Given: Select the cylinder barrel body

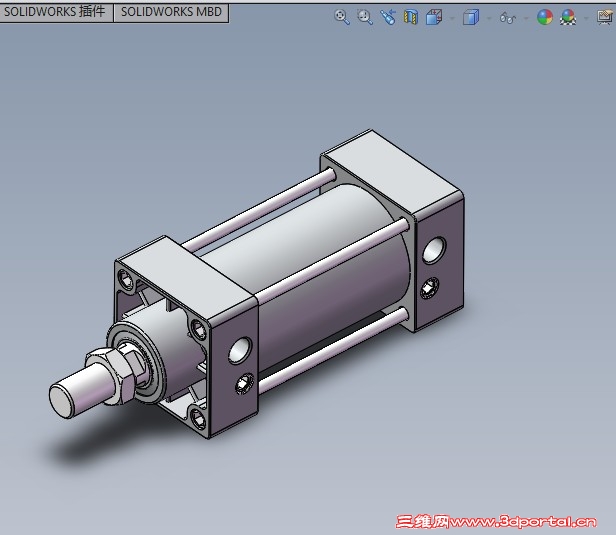Looking at the screenshot, I should [x=314, y=267].
